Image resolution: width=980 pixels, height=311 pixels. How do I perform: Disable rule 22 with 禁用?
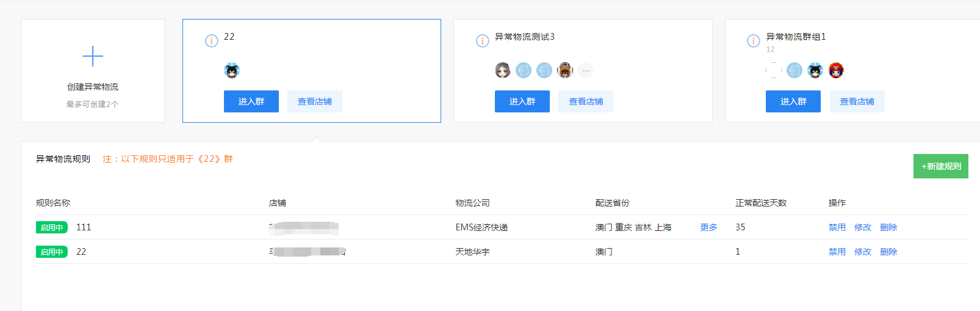click(x=837, y=252)
